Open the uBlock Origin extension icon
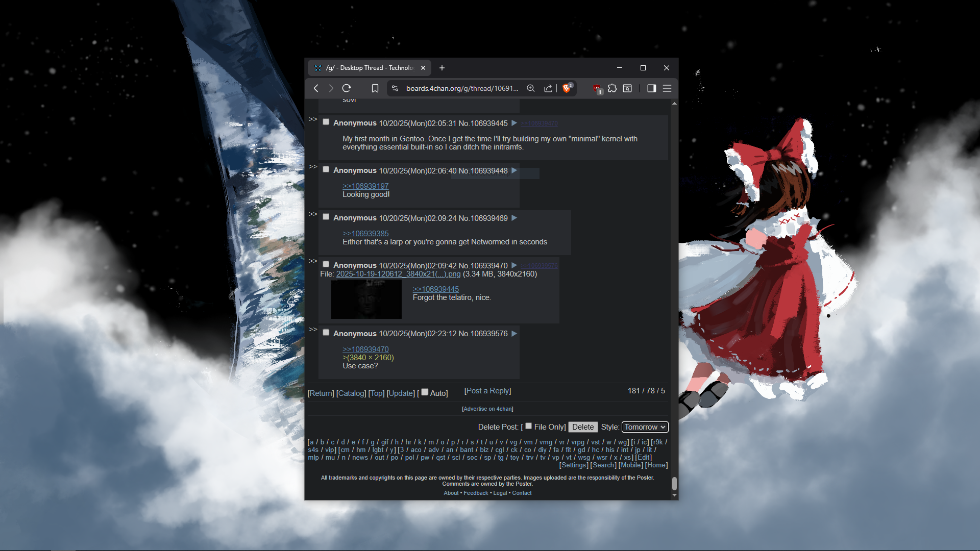980x551 pixels. click(x=597, y=89)
